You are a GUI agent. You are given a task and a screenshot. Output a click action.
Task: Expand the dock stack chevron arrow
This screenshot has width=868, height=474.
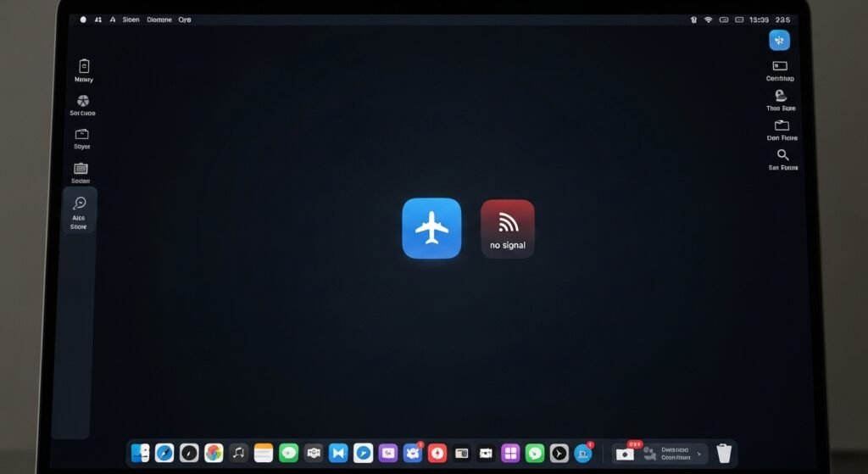click(698, 454)
